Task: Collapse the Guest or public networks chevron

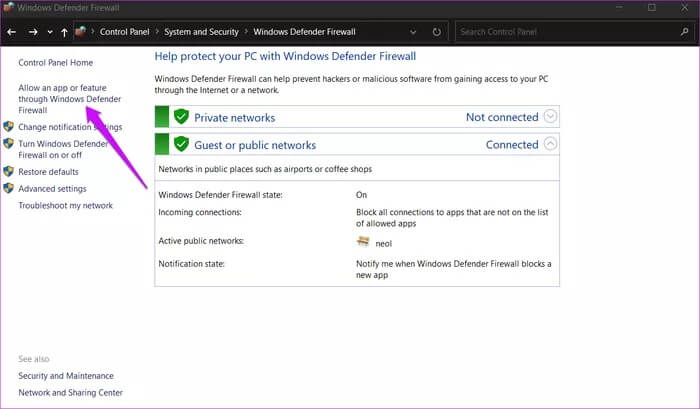Action: click(550, 144)
